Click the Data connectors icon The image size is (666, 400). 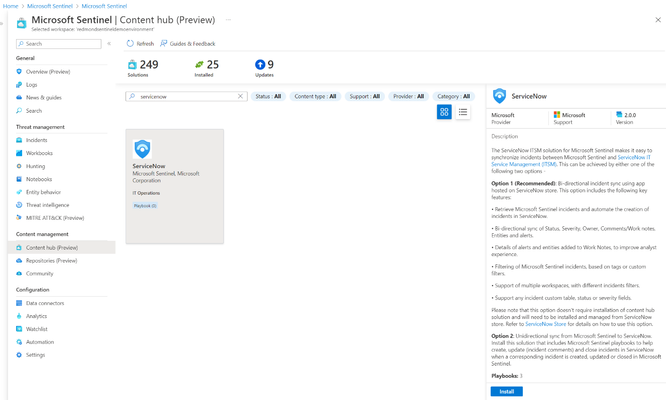click(x=19, y=303)
